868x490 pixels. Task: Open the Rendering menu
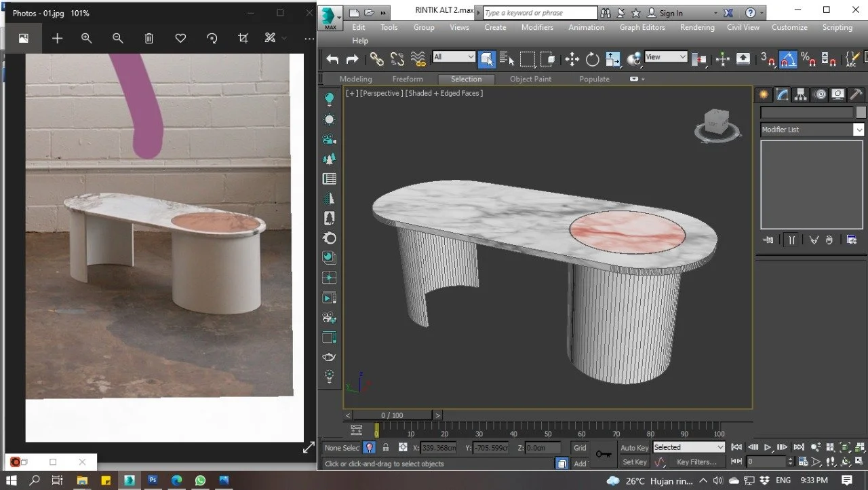(697, 27)
